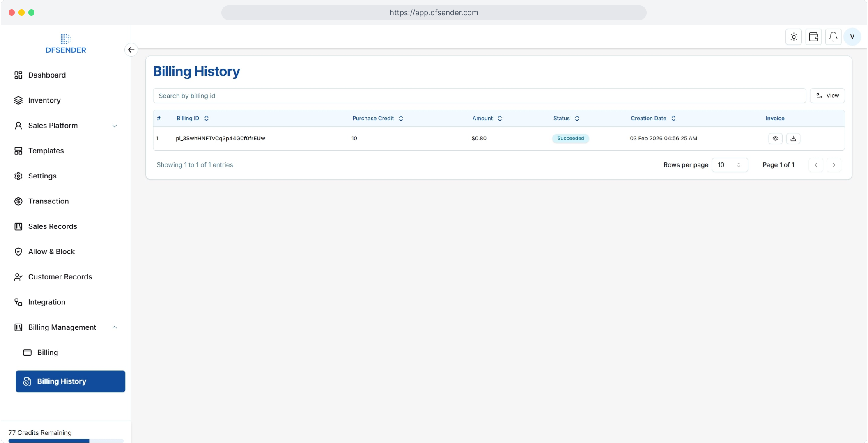868x443 pixels.
Task: Open the wallet icon in header
Action: [x=813, y=37]
